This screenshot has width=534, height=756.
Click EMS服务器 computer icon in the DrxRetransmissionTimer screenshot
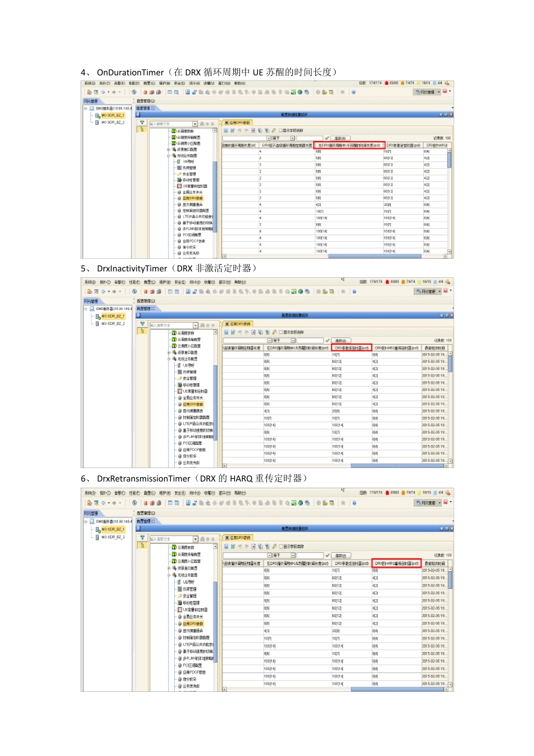pyautogui.click(x=92, y=521)
